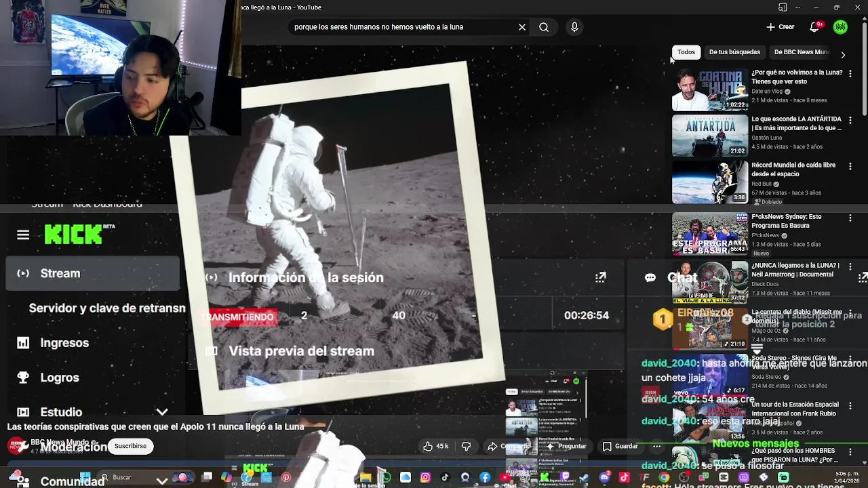Open the ANTÁRTIDA video thumbnail
868x488 pixels.
709,136
